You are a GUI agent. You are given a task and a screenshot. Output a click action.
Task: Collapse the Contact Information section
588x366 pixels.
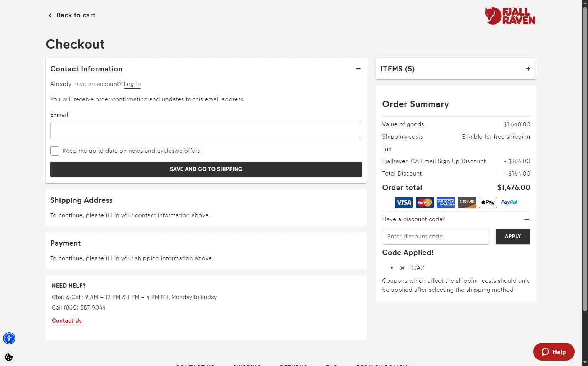[358, 69]
